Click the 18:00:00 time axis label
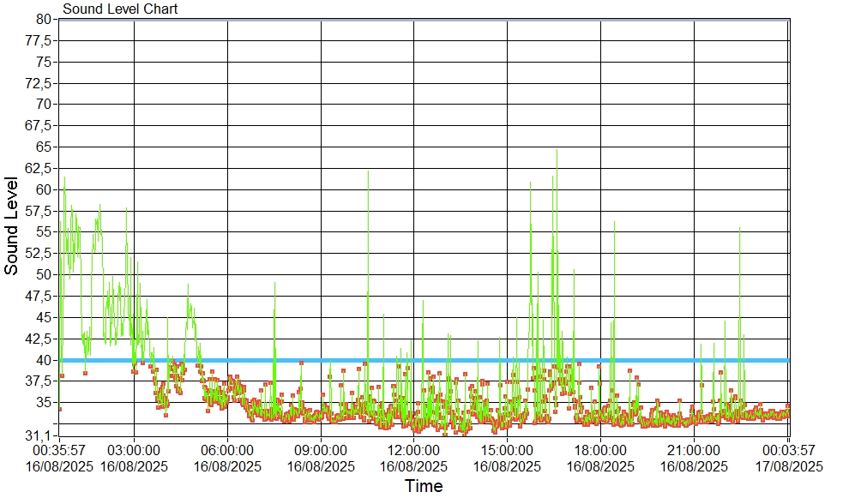The height and width of the screenshot is (504, 849). 600,449
